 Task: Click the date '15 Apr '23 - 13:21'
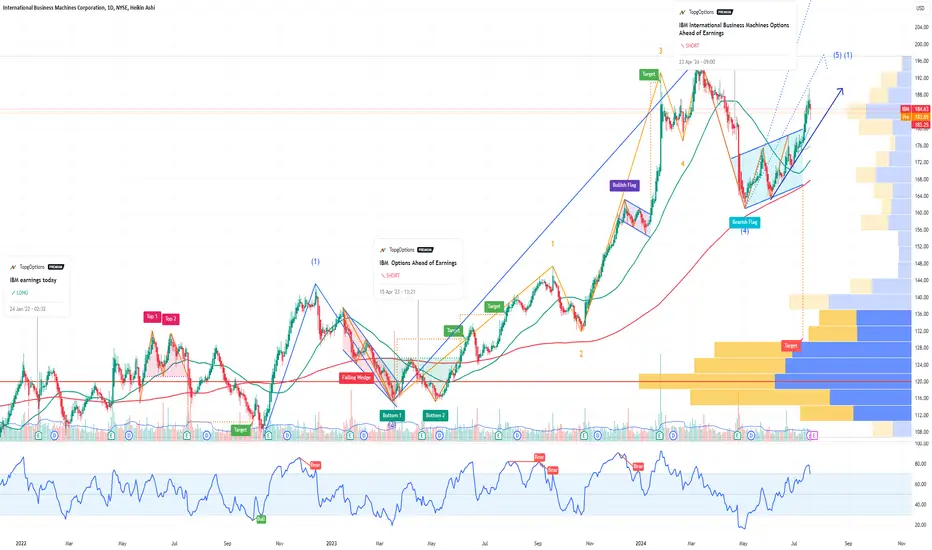pos(398,292)
